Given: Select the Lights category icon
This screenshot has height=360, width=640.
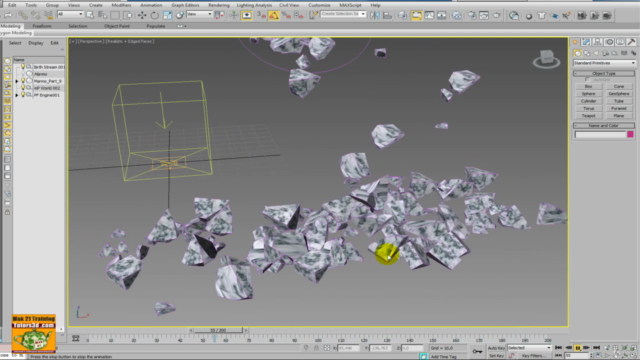Looking at the screenshot, I should click(x=596, y=53).
